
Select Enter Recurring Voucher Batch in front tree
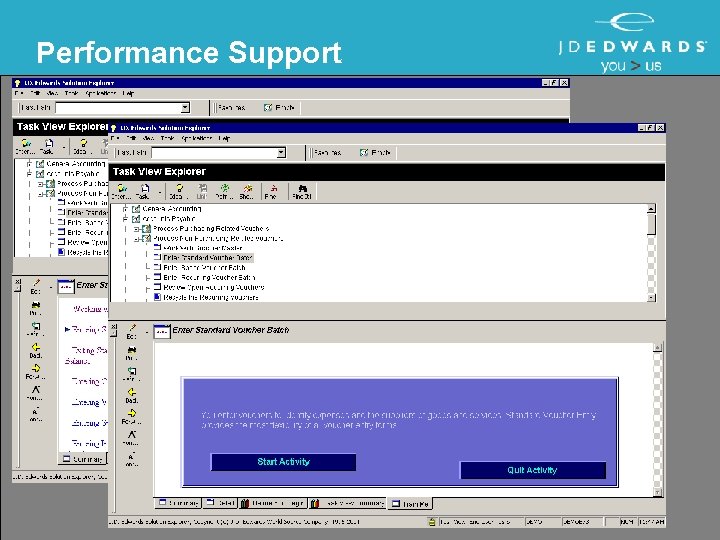click(209, 277)
